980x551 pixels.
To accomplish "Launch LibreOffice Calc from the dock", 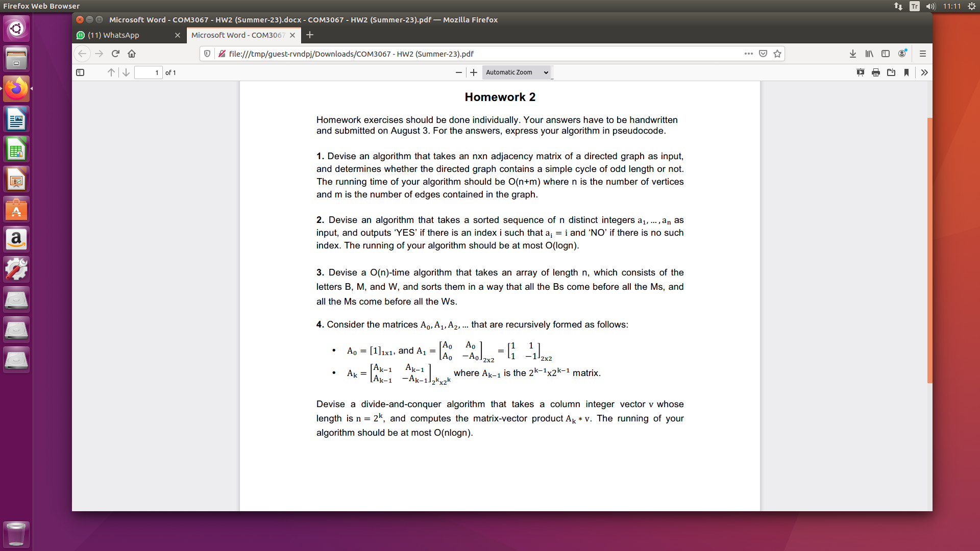I will point(16,148).
